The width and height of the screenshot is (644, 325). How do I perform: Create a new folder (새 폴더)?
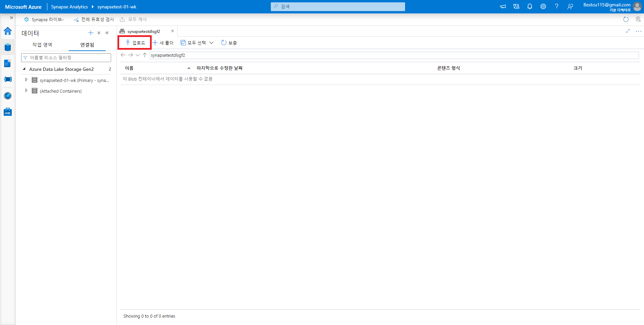[163, 43]
